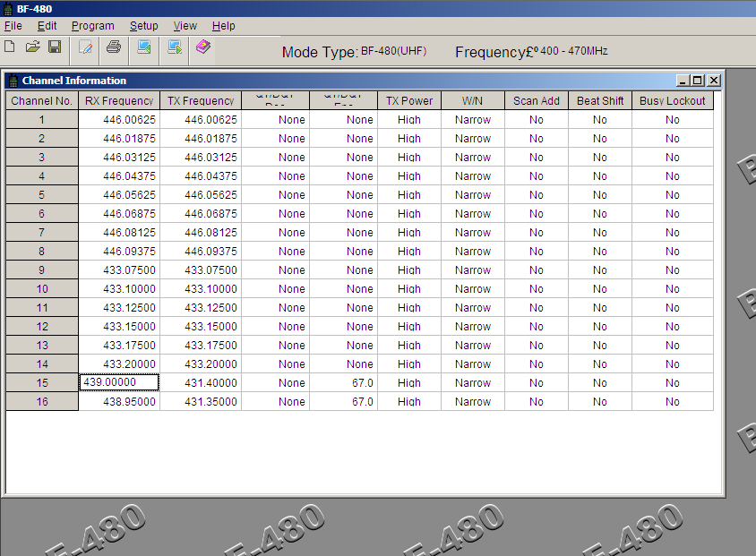
Task: Open the edit channel notepad icon
Action: 85,47
